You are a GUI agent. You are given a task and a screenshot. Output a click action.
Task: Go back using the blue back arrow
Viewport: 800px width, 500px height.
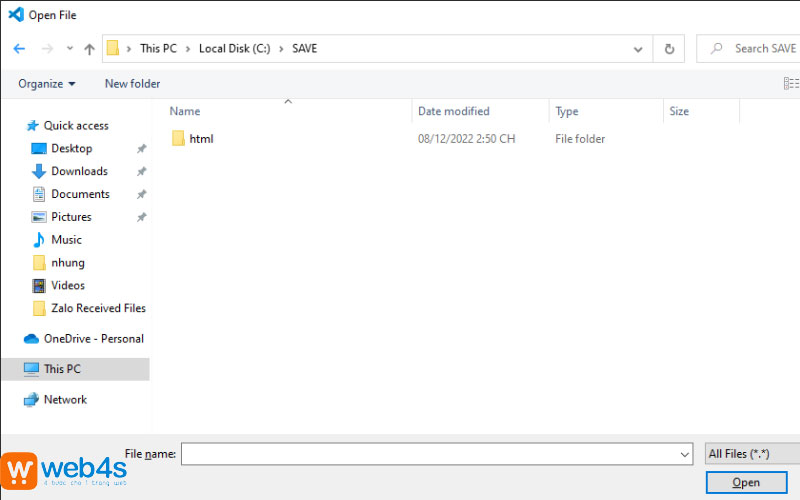(19, 48)
